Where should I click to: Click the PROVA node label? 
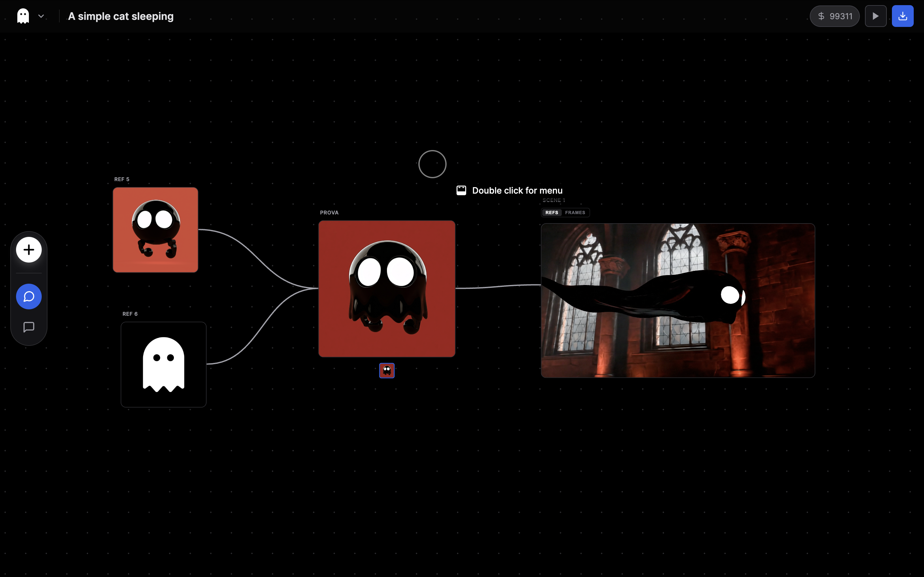click(x=329, y=213)
